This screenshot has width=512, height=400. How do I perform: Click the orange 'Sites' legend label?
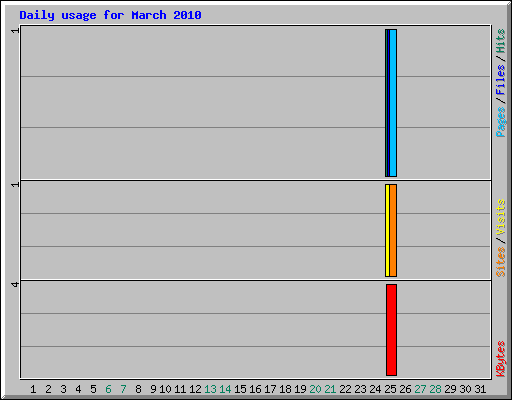coord(500,262)
